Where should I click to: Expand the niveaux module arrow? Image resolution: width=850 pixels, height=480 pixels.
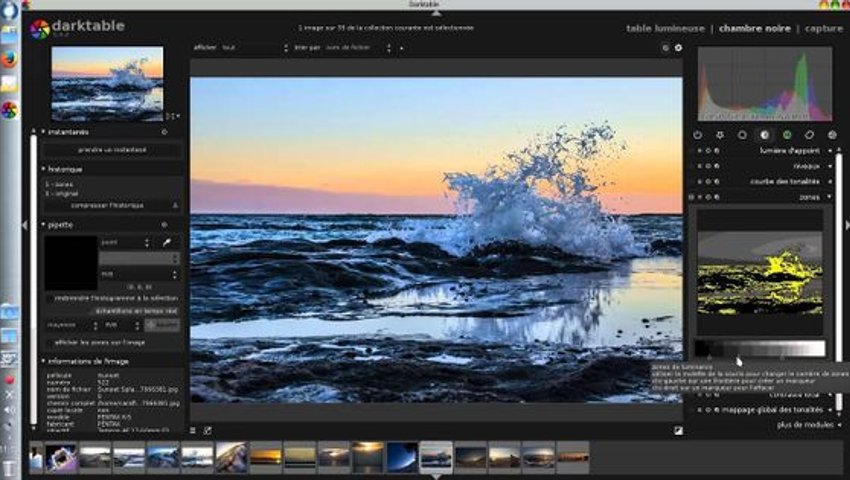tap(830, 166)
